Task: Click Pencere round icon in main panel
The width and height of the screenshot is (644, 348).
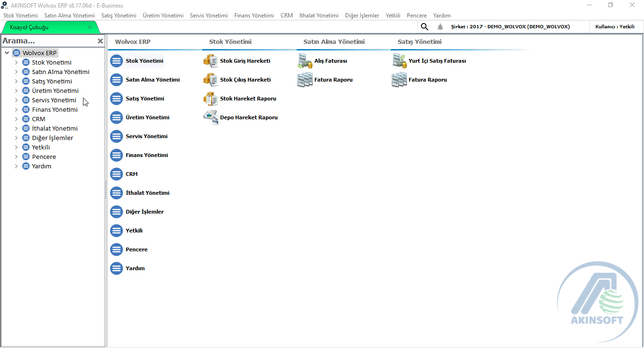Action: click(116, 249)
